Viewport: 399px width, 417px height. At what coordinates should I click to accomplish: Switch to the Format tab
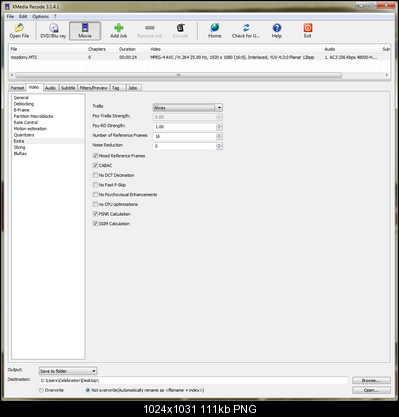click(17, 88)
